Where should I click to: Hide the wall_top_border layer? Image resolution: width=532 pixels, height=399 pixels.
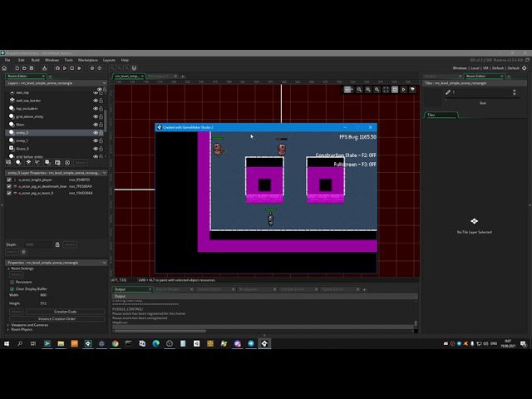[96, 101]
